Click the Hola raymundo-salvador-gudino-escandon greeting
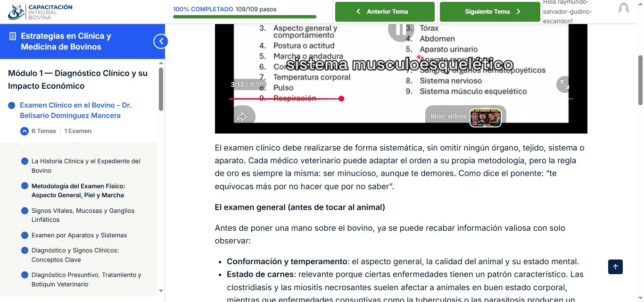 click(567, 11)
